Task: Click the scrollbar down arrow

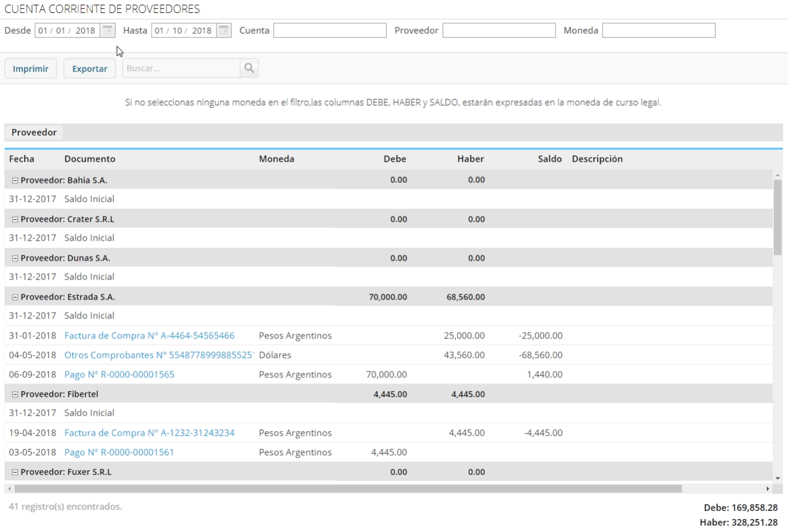Action: 777,478
